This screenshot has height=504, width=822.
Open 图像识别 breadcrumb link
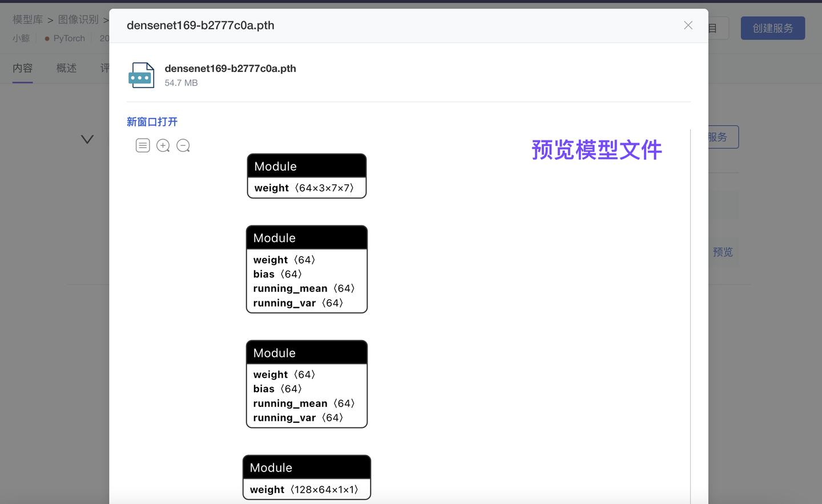point(78,19)
